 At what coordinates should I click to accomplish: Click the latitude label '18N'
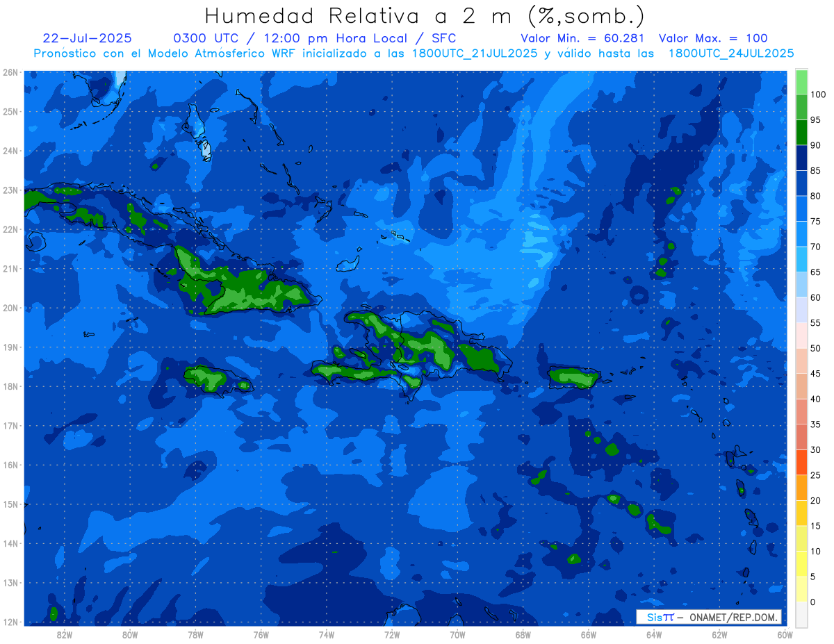click(x=10, y=386)
